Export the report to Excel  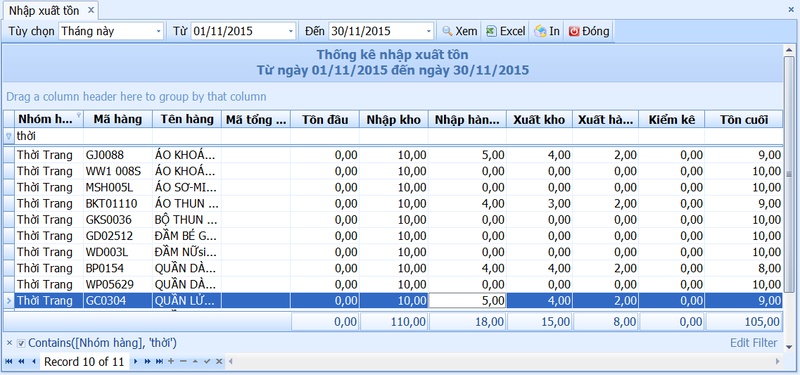click(x=505, y=31)
